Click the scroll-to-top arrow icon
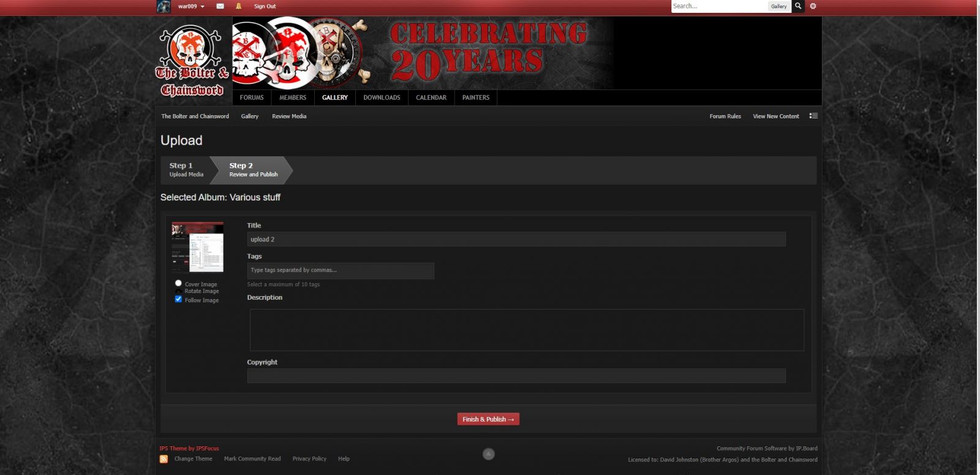The height and width of the screenshot is (475, 980). [x=488, y=454]
